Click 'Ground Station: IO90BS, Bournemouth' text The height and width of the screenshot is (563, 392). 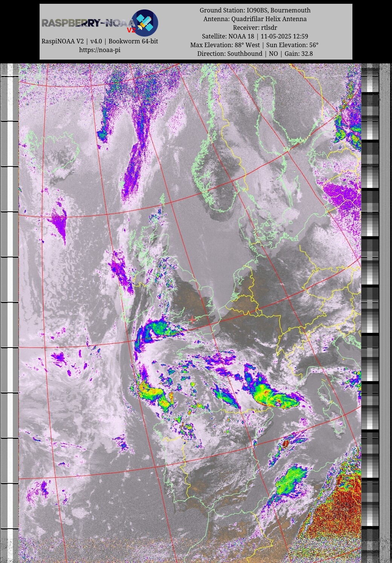coord(255,10)
